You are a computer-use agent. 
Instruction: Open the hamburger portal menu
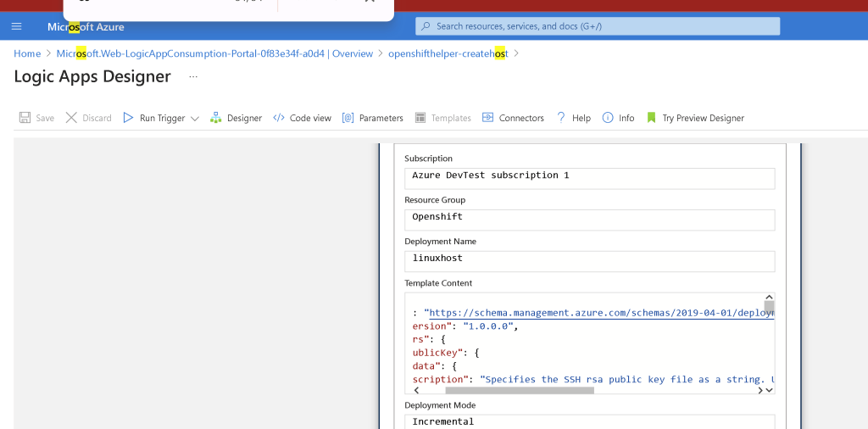(16, 26)
